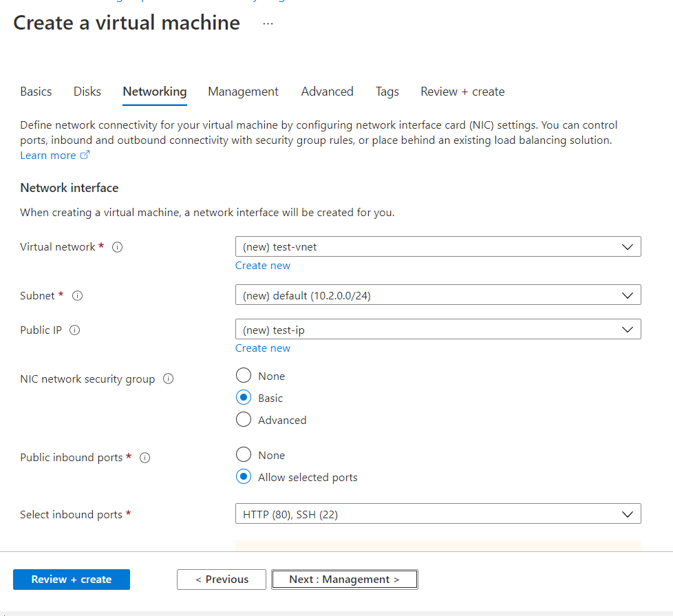
Task: Click info icon for NIC network security group
Action: tap(168, 379)
